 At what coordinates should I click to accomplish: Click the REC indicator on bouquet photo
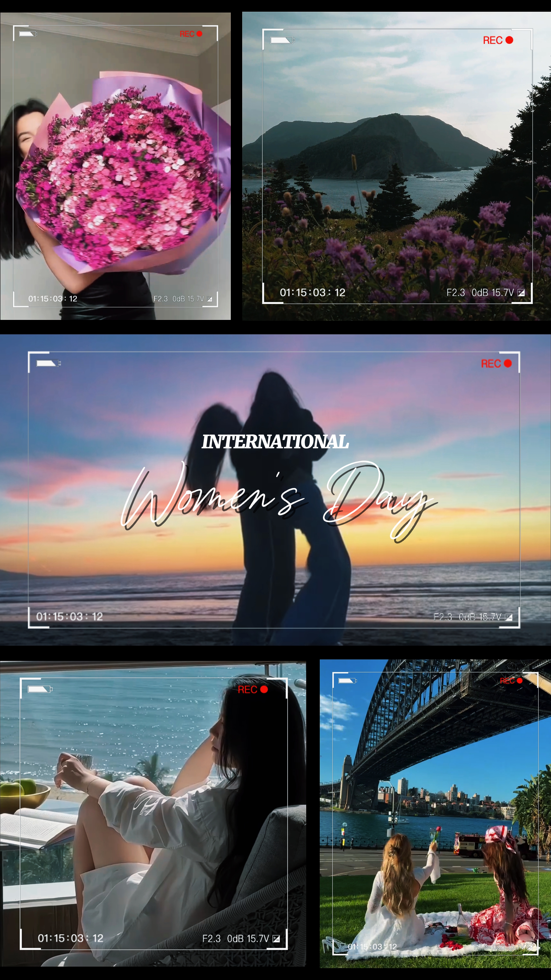(191, 34)
